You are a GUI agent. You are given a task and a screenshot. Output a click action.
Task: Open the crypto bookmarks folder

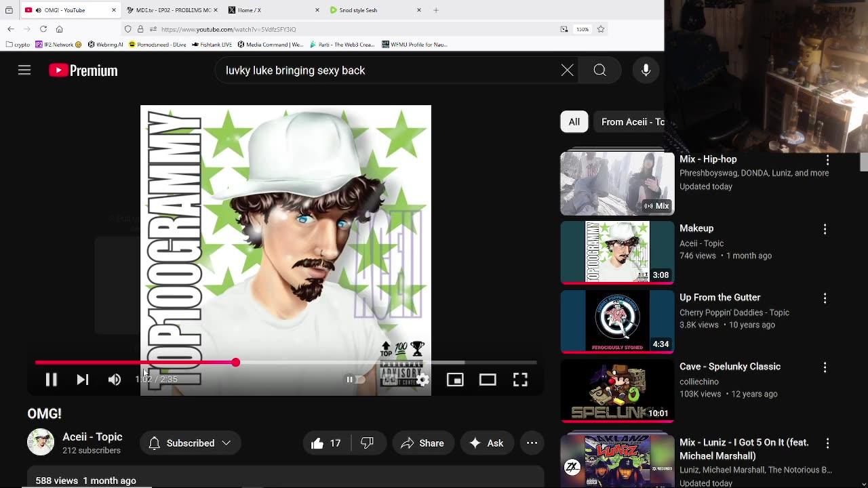[18, 45]
